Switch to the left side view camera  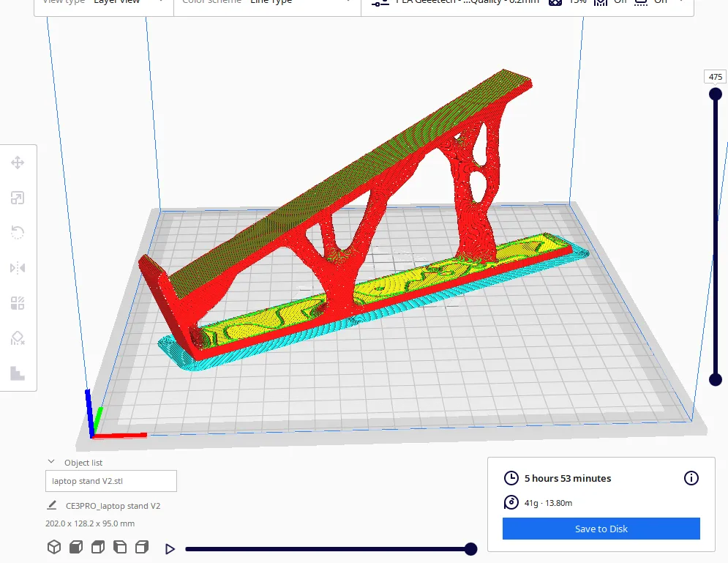120,548
